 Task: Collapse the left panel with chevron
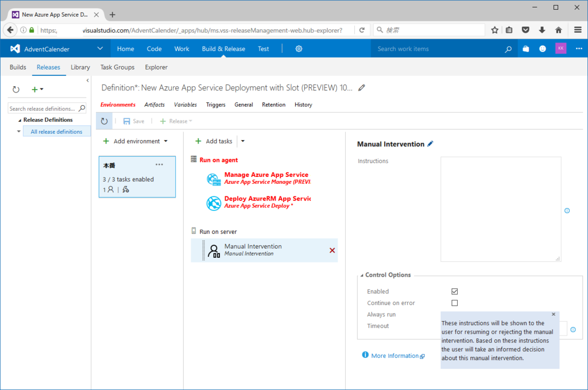point(87,80)
